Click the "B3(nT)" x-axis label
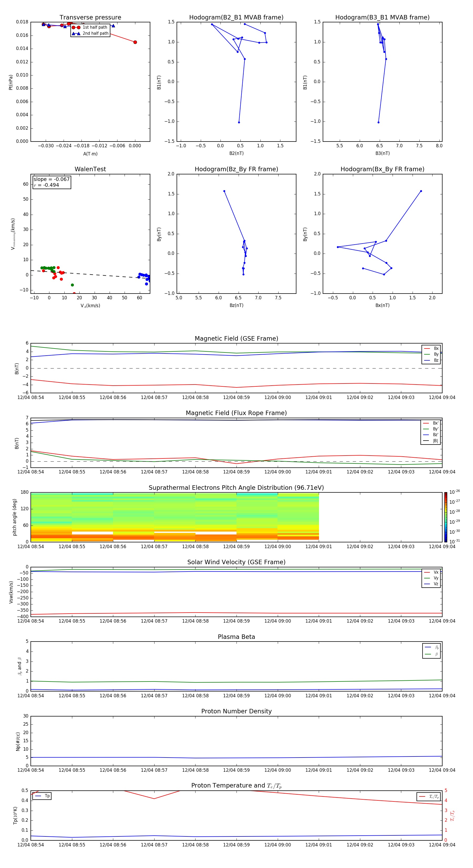The image size is (473, 868). [x=382, y=153]
